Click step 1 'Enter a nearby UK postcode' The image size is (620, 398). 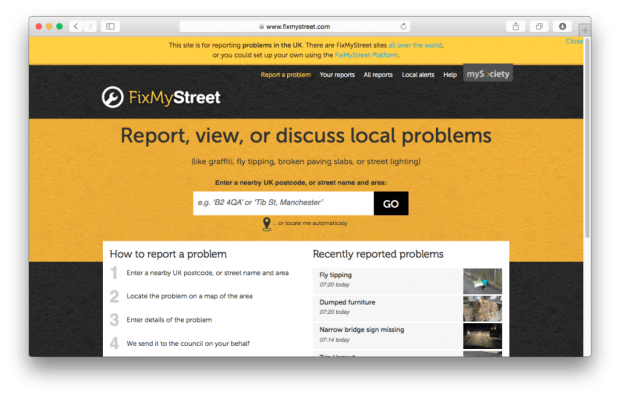tap(208, 273)
